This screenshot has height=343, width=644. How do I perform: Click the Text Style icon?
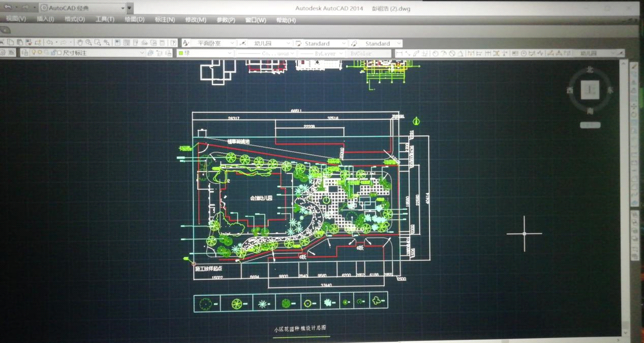tap(186, 43)
